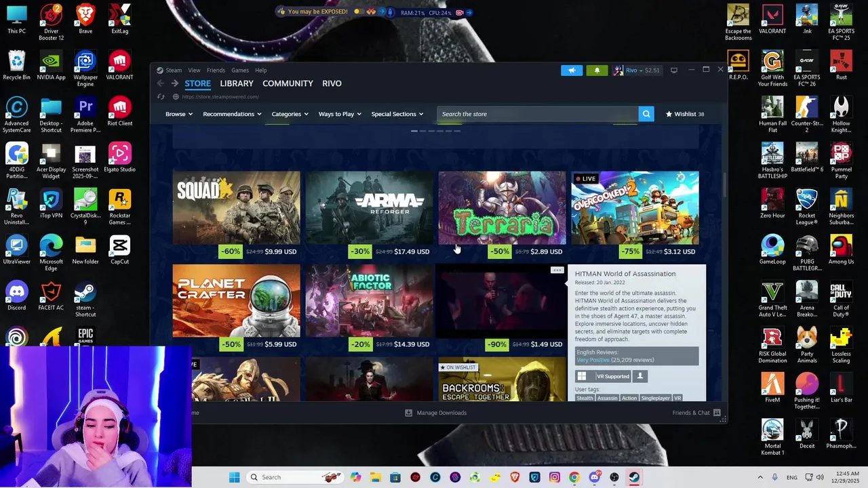Expand the Special Sections dropdown
The image size is (868, 488).
click(x=397, y=114)
